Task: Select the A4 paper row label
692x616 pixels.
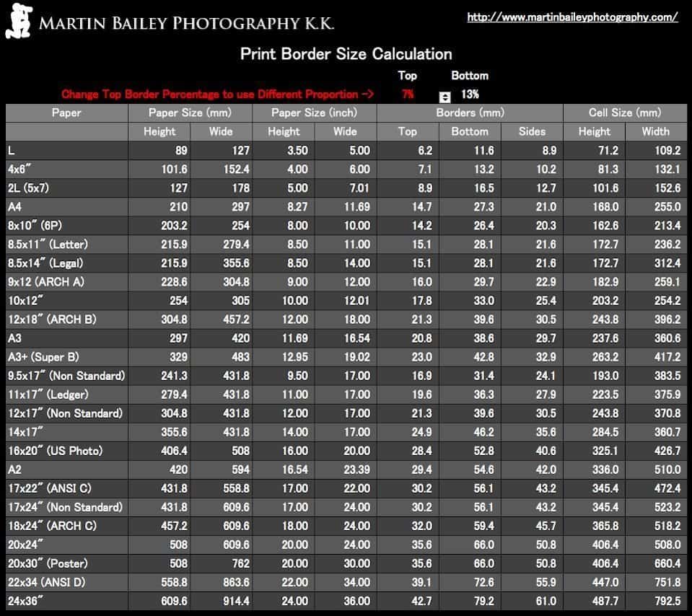Action: point(16,206)
